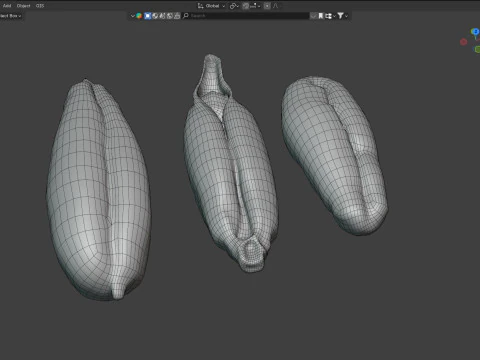Select the highlighted blue square icon
The image size is (480, 360).
[148, 16]
